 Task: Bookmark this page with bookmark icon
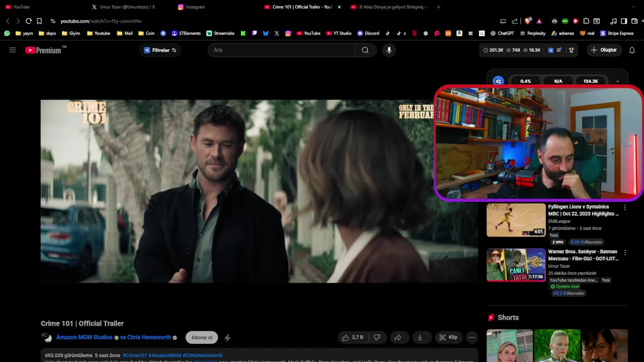(39, 21)
